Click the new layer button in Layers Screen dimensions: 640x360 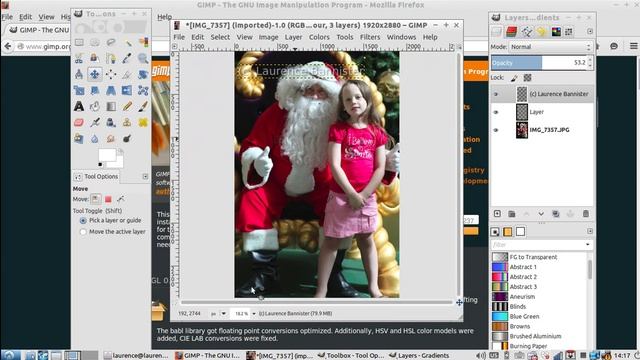tap(497, 213)
